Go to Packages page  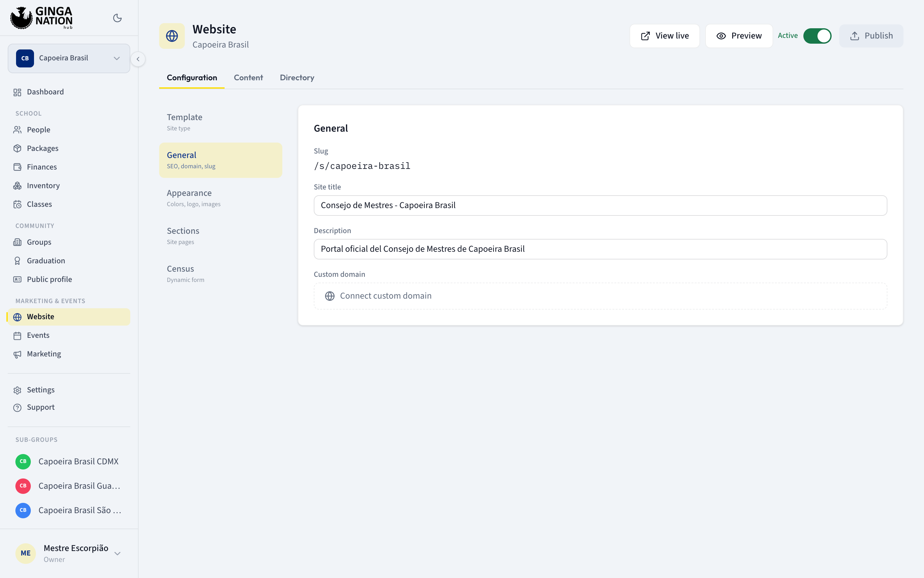(x=69, y=148)
